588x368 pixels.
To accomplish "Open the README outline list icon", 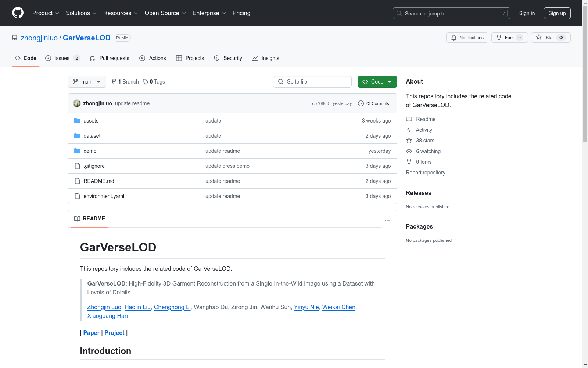I will pyautogui.click(x=388, y=219).
